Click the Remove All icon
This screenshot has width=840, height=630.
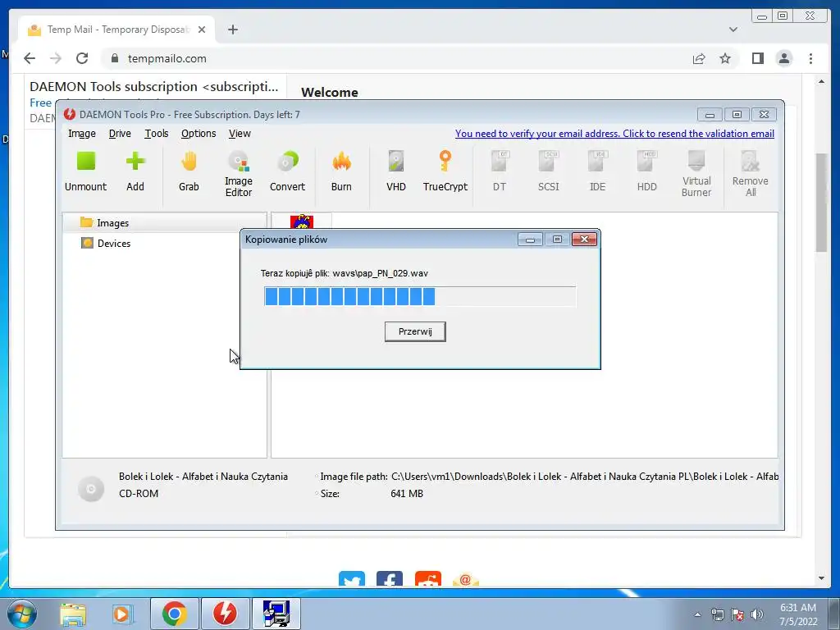coord(751,174)
